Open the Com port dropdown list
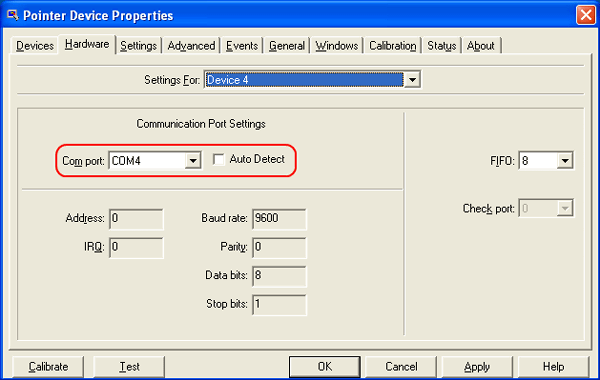600x380 pixels. click(193, 161)
